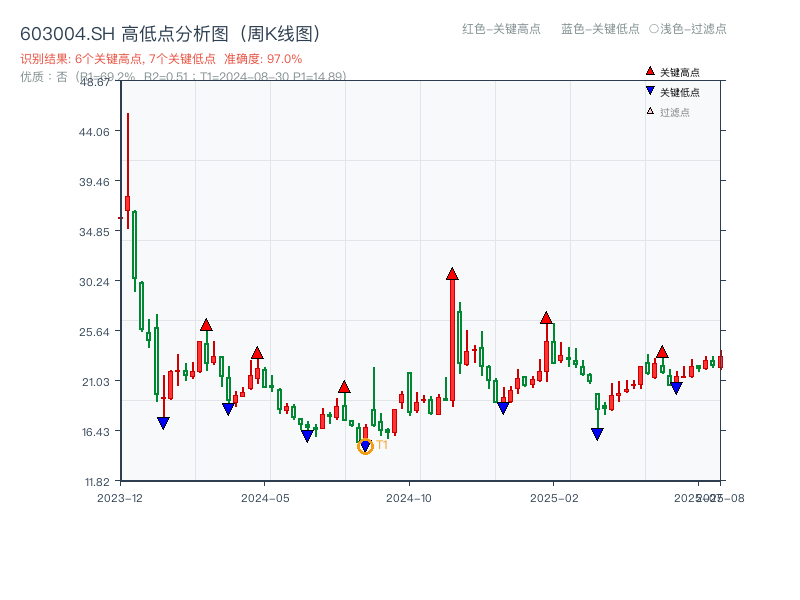Select the red key-high triangle just before the 2024-05 tick
800x600 pixels.
257,353
